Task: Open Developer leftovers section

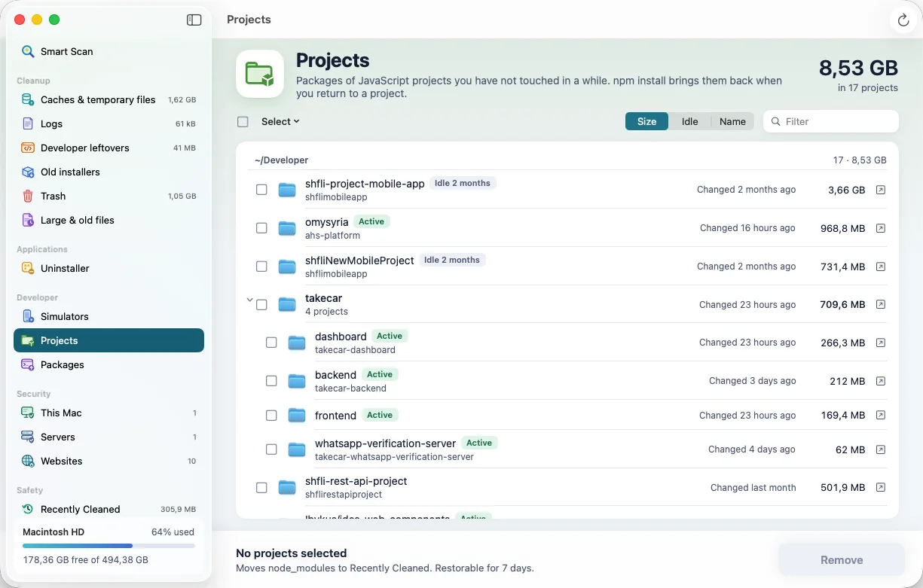Action: point(108,148)
